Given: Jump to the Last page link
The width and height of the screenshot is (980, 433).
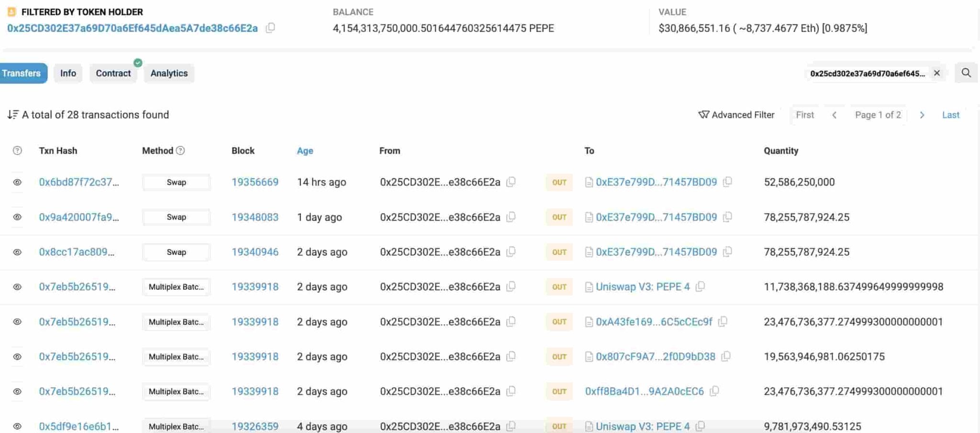Looking at the screenshot, I should coord(951,115).
